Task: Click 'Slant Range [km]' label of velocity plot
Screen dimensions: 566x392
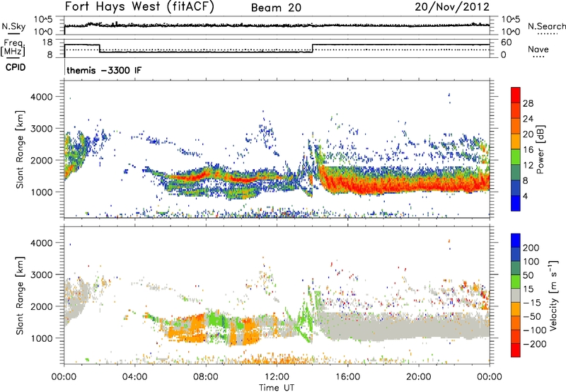Action: [20, 295]
